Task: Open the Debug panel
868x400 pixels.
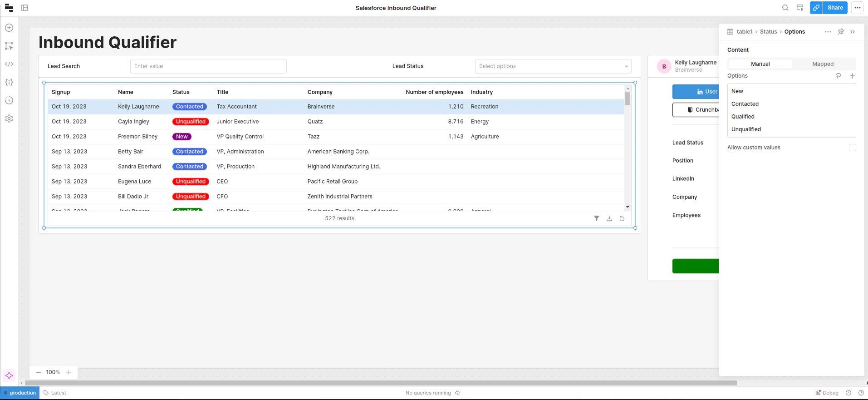Action: tap(827, 393)
